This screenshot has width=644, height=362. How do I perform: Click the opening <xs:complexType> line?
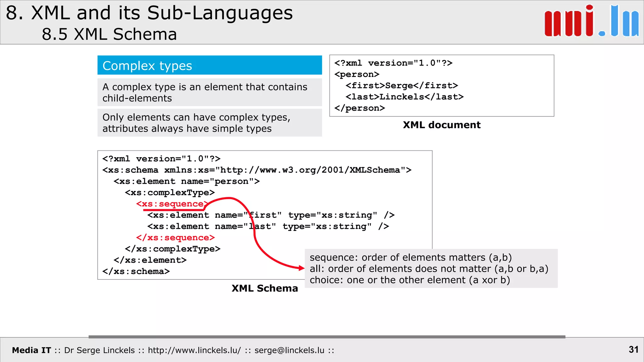[170, 193]
